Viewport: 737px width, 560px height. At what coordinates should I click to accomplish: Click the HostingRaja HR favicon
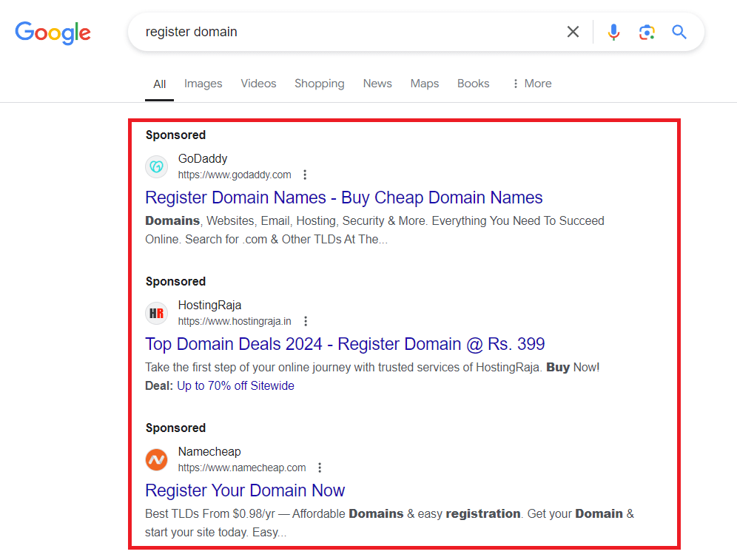(157, 314)
